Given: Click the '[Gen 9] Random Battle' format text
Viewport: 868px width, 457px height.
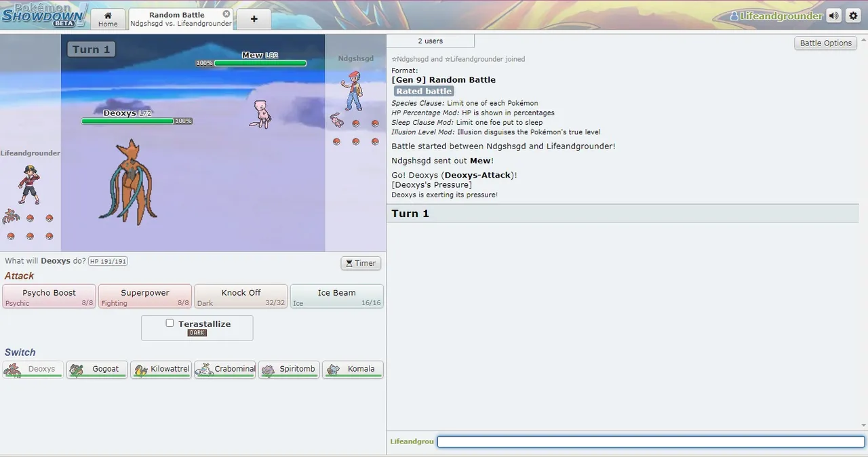Looking at the screenshot, I should point(443,80).
